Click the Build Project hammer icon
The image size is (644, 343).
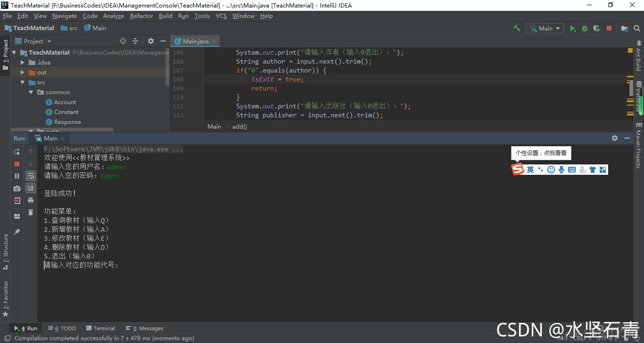point(517,28)
